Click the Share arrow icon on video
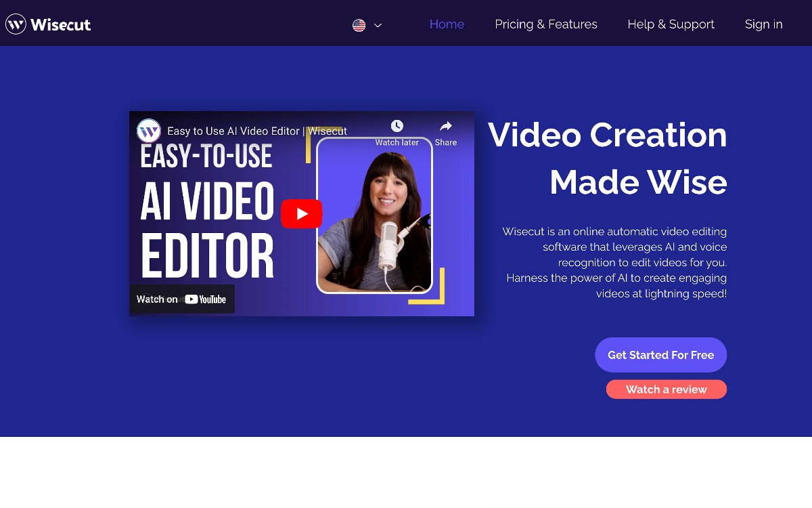The image size is (812, 508). tap(446, 127)
